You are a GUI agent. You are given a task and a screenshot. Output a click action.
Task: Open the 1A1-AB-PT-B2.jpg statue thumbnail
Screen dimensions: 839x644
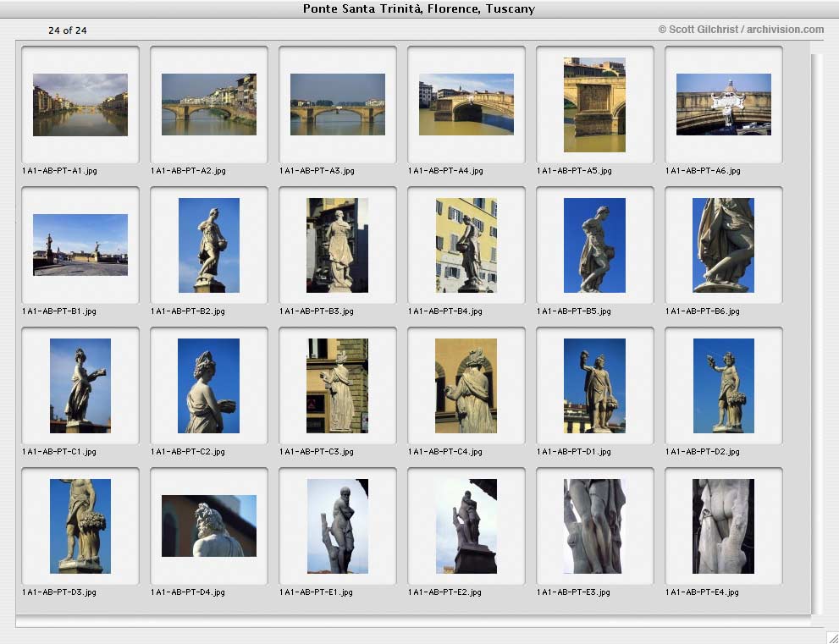pos(208,245)
